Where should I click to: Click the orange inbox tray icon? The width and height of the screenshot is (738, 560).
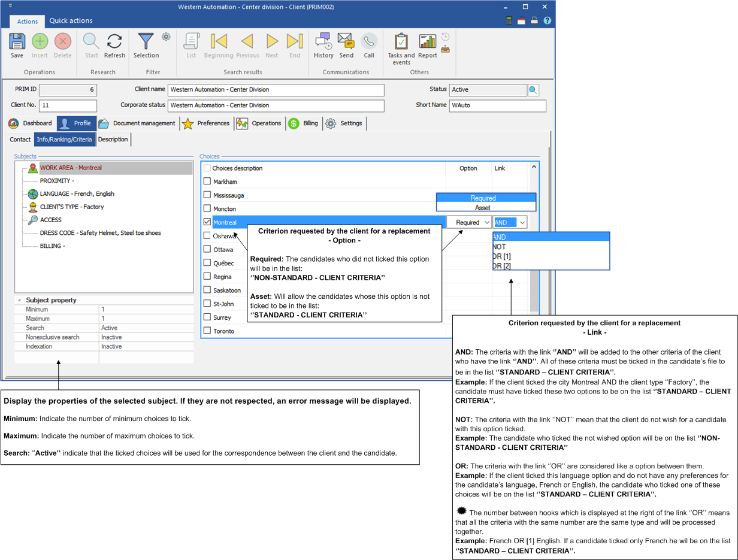point(446,49)
